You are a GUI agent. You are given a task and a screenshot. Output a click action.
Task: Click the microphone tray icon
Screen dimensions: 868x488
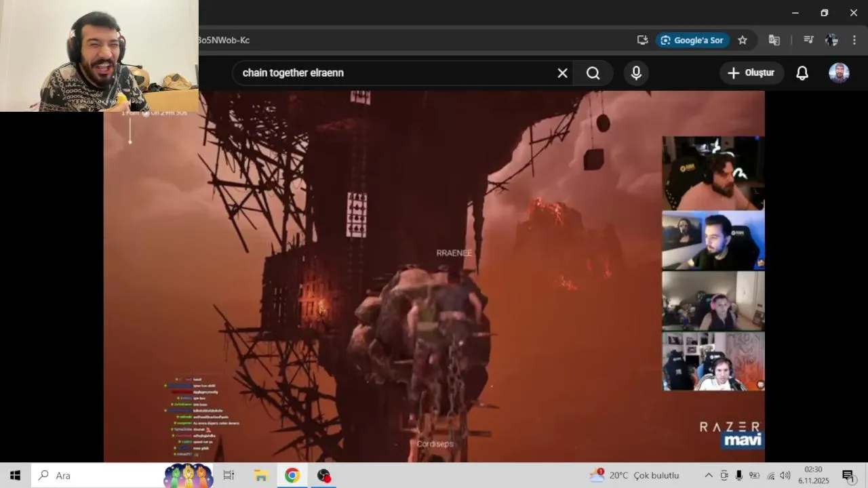point(739,475)
